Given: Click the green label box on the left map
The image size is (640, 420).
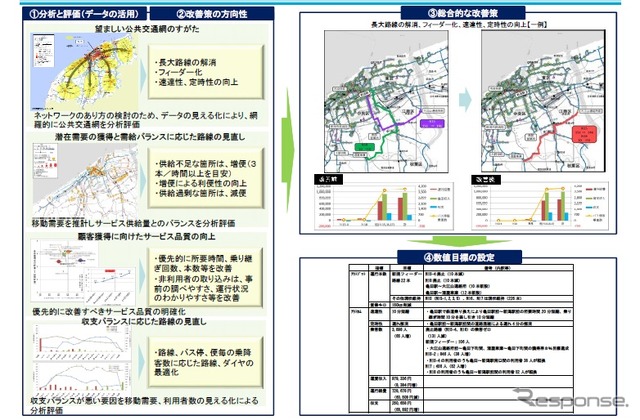Looking at the screenshot, I should 364,147.
